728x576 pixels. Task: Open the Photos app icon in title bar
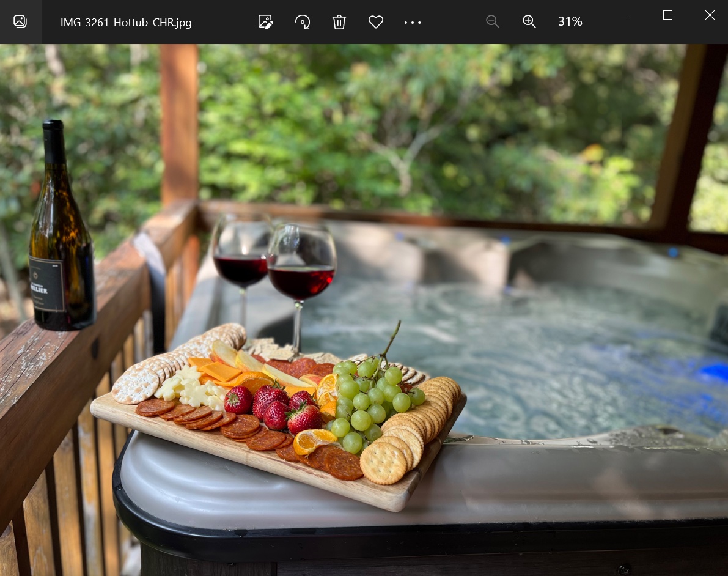(20, 21)
